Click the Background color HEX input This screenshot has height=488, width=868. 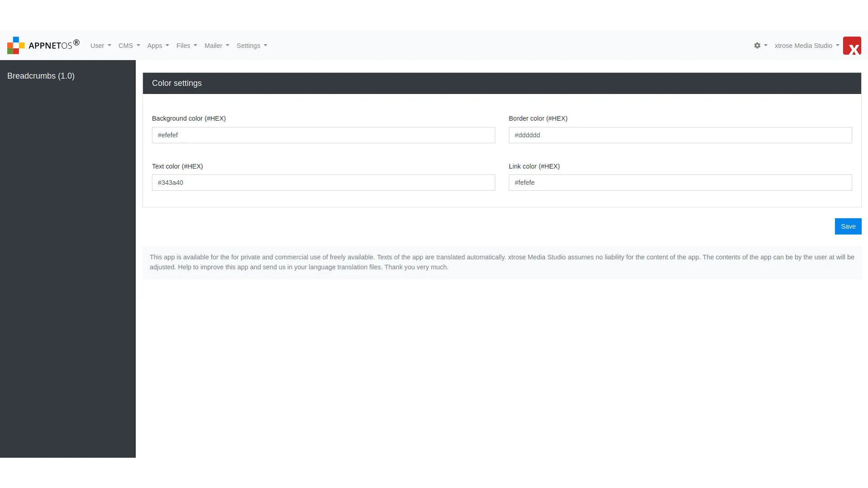coord(323,134)
